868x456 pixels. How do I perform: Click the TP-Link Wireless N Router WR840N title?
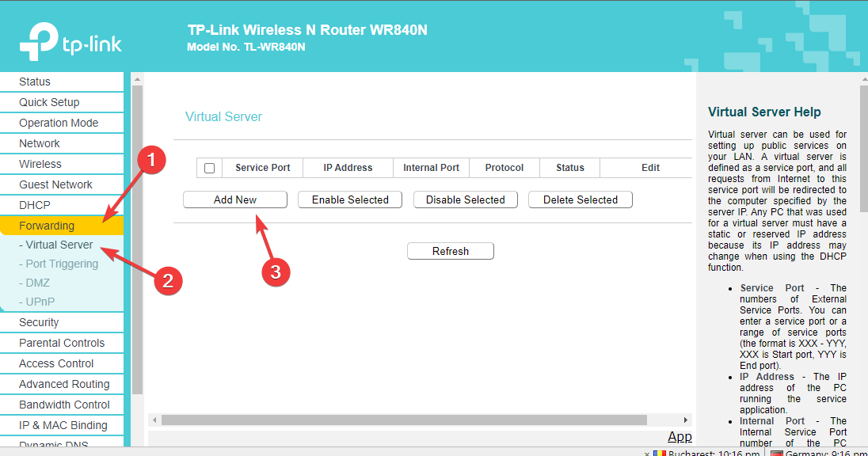[x=307, y=30]
